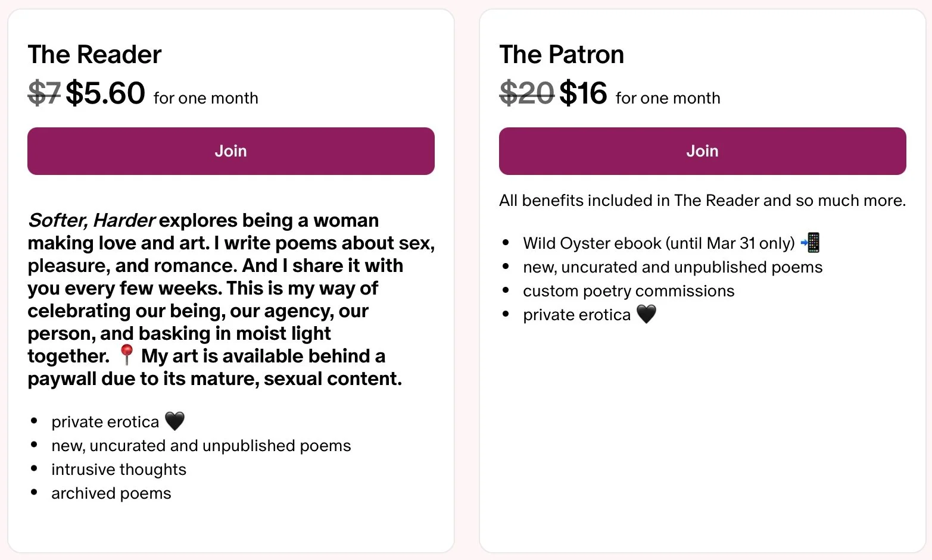Click the discounted $5.60 price

[105, 93]
